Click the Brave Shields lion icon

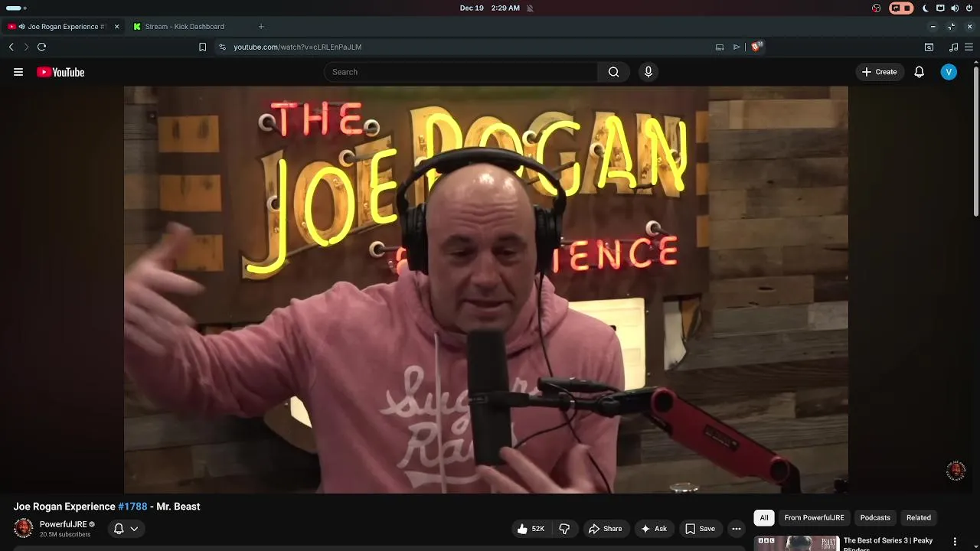pyautogui.click(x=756, y=47)
